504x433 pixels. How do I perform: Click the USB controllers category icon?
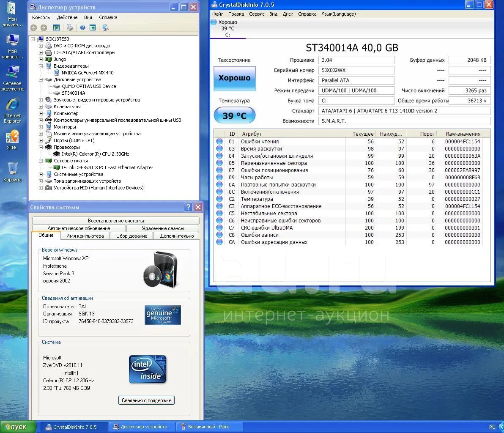tap(49, 120)
